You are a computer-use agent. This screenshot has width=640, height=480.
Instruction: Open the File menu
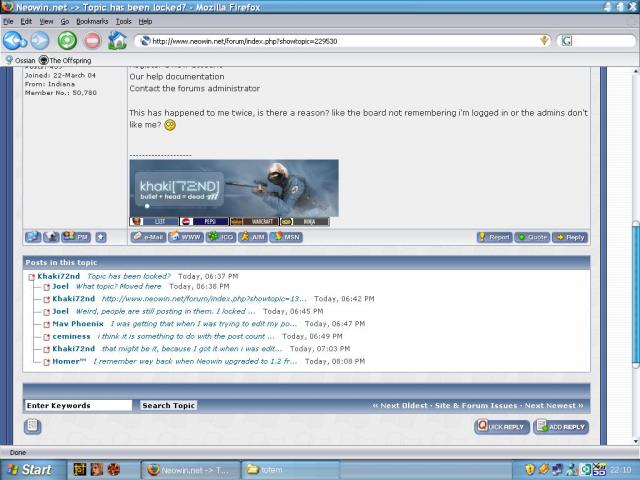(8, 21)
